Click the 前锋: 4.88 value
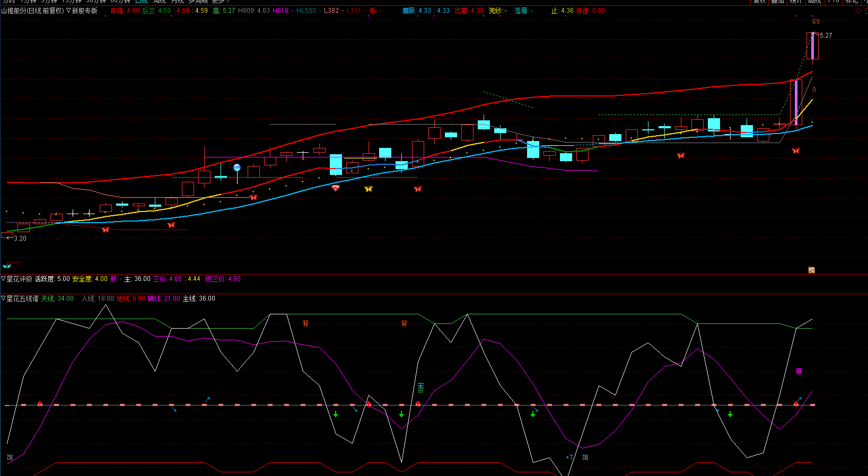Screen dimensions: 868x476 click(125, 11)
